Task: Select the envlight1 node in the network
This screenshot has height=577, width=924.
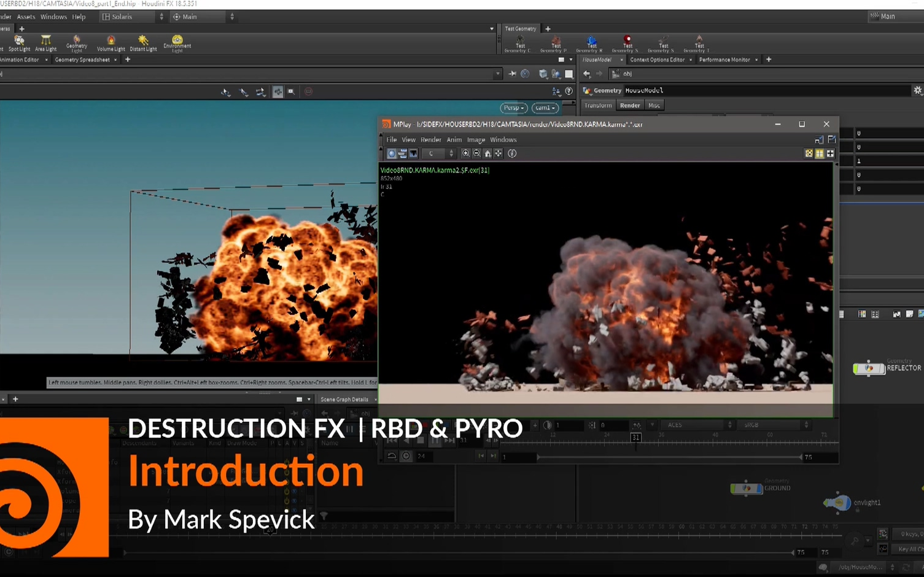Action: coord(837,502)
